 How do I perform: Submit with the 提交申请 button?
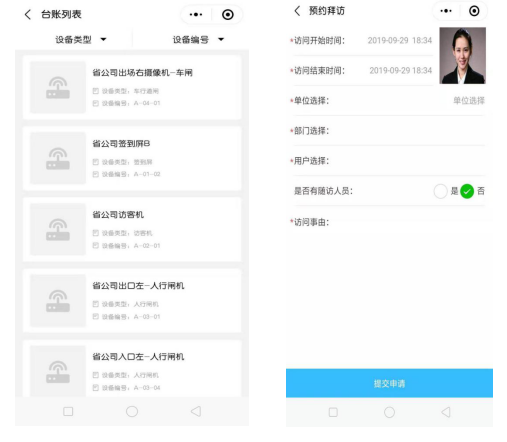[x=389, y=383]
